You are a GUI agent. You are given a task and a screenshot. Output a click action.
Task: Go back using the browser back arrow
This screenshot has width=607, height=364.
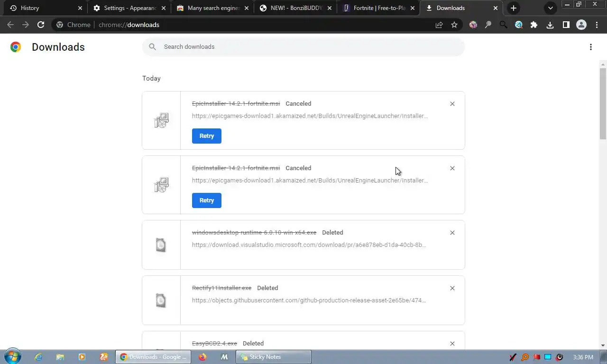[x=10, y=25]
